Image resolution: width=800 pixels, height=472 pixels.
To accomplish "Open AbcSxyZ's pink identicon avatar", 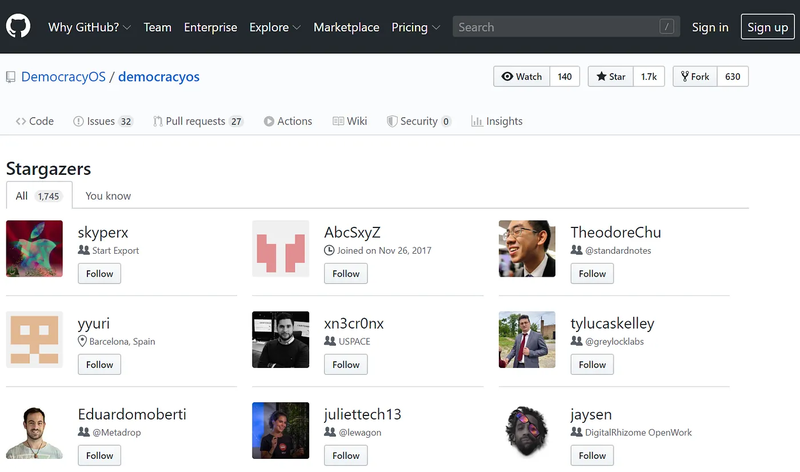I will click(x=281, y=249).
